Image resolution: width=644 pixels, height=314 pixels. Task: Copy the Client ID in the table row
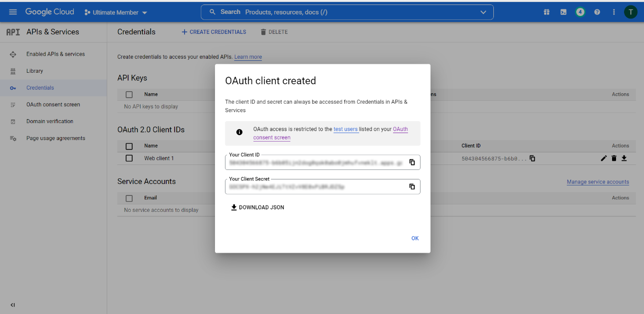(532, 158)
